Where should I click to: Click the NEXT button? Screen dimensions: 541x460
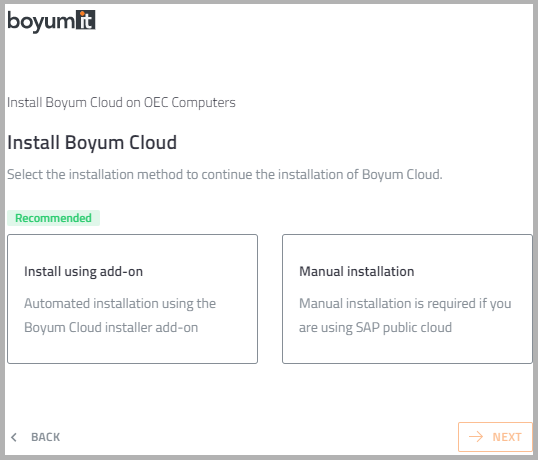(x=495, y=437)
